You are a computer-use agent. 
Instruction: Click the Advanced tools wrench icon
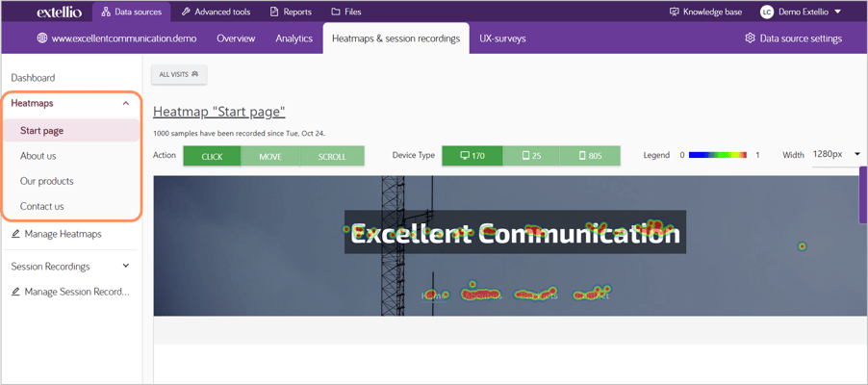186,12
